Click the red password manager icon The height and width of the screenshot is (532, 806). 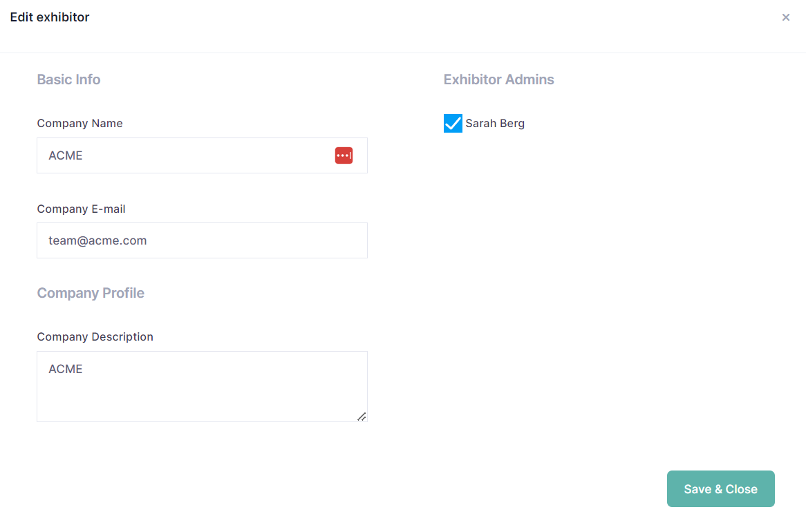[344, 155]
